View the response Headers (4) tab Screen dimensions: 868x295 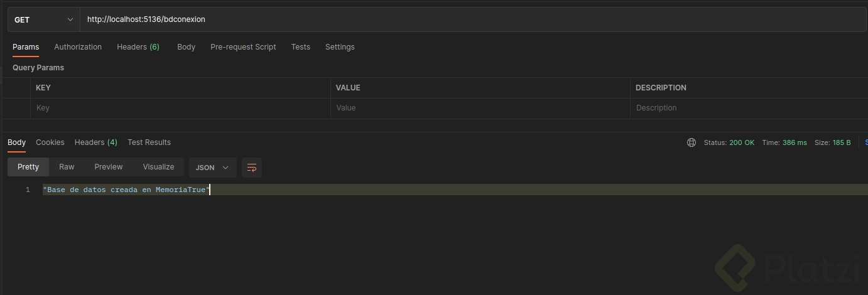point(95,142)
